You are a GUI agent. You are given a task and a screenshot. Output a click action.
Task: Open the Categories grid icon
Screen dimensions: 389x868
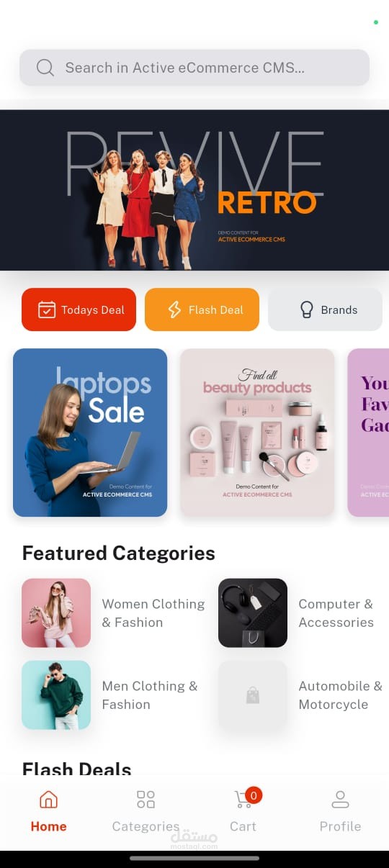tap(146, 800)
